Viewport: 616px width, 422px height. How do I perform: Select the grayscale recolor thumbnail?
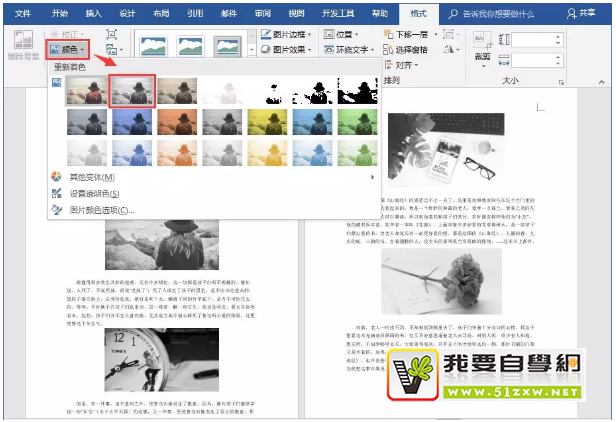(x=131, y=90)
